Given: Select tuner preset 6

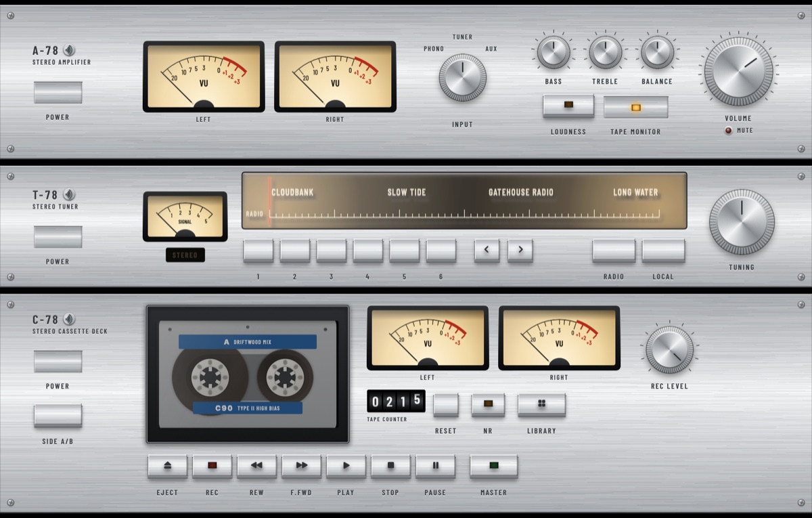Looking at the screenshot, I should [441, 250].
